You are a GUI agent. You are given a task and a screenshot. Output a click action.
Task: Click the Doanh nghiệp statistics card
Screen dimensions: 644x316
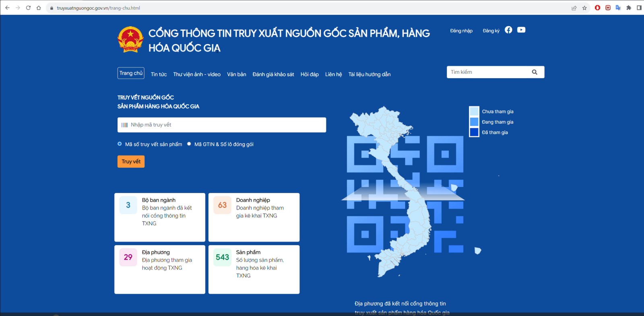coord(254,217)
